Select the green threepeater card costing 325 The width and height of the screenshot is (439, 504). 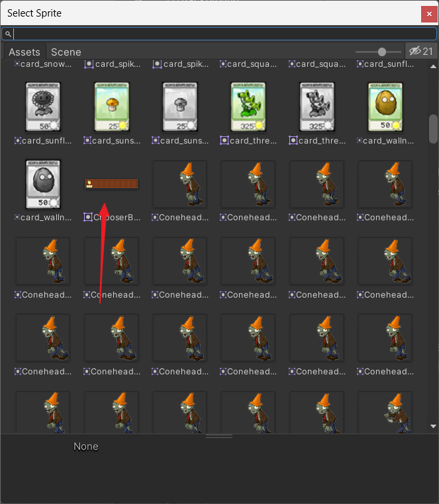(248, 106)
